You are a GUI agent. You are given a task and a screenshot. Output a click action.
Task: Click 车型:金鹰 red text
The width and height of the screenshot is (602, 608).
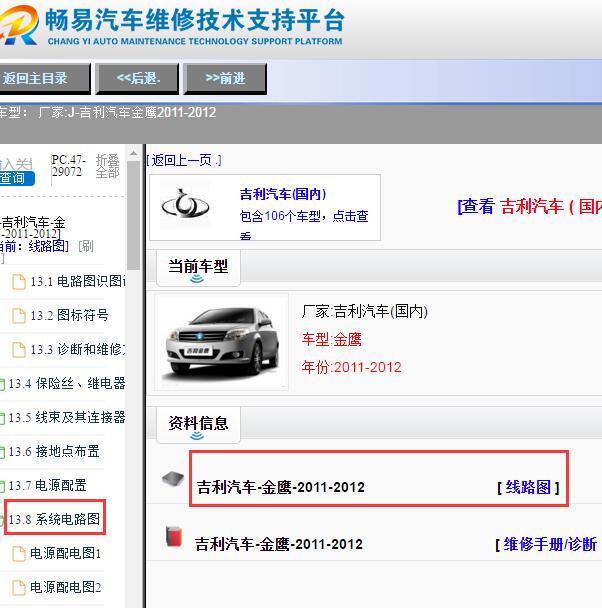pos(332,339)
